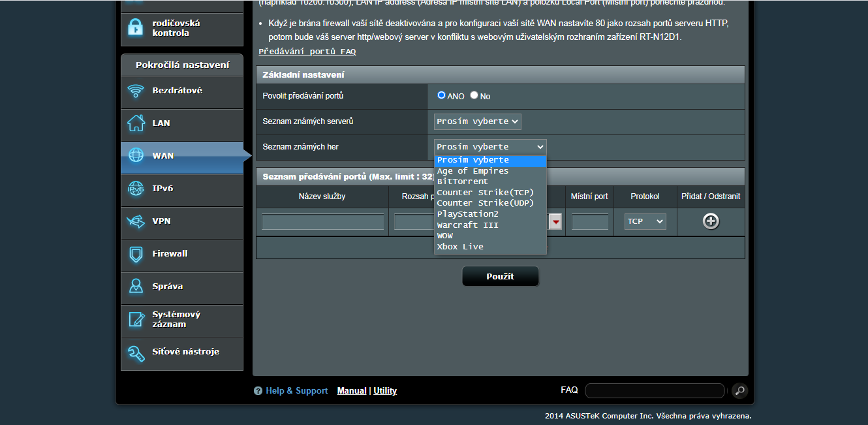Open the VPN icon in sidebar
868x425 pixels.
point(136,221)
